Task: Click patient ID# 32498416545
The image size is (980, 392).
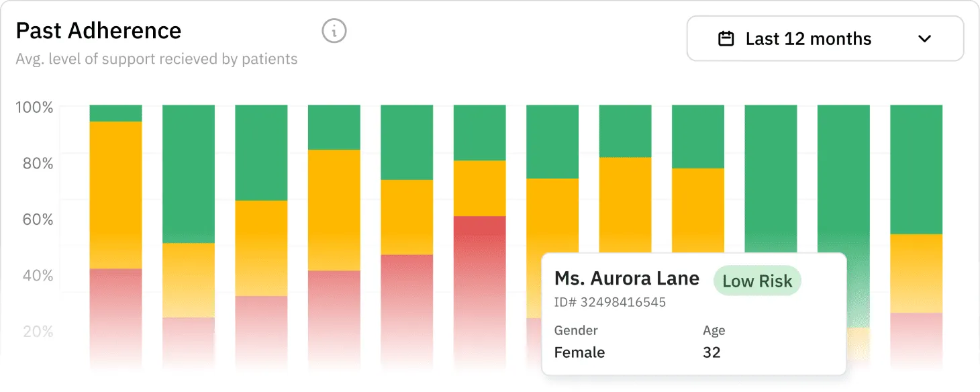Action: click(x=609, y=302)
